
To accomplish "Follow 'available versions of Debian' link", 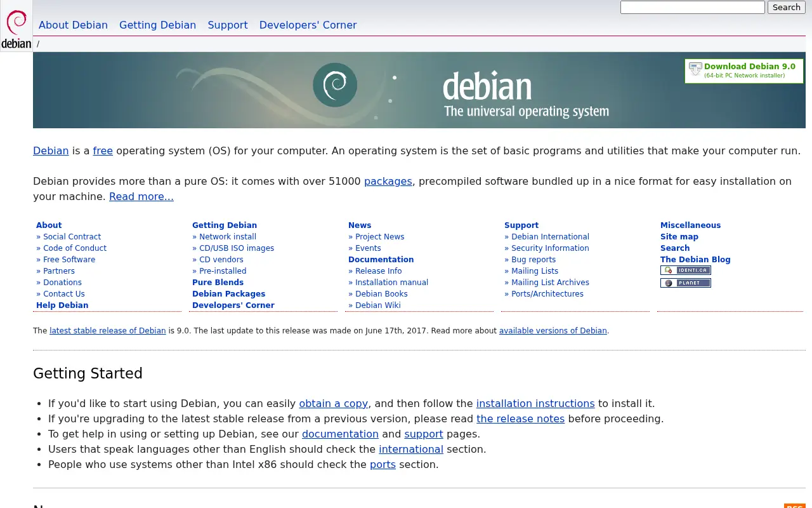I will click(553, 331).
